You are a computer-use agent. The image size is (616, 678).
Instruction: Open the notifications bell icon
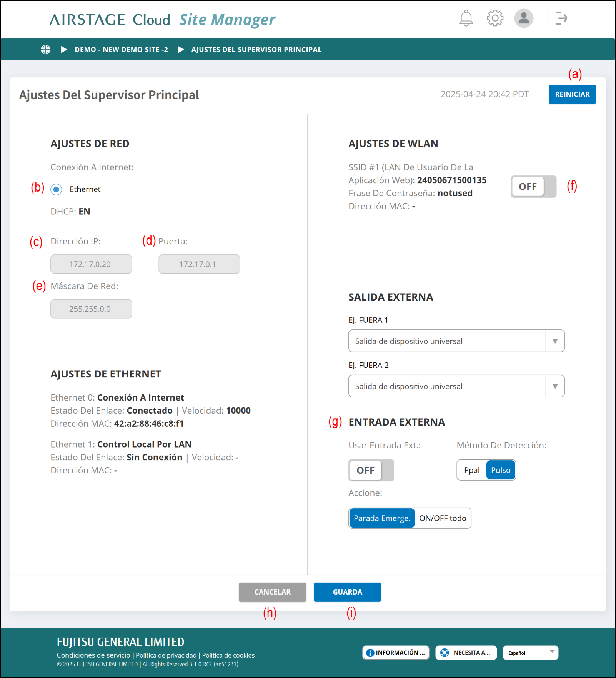click(466, 18)
